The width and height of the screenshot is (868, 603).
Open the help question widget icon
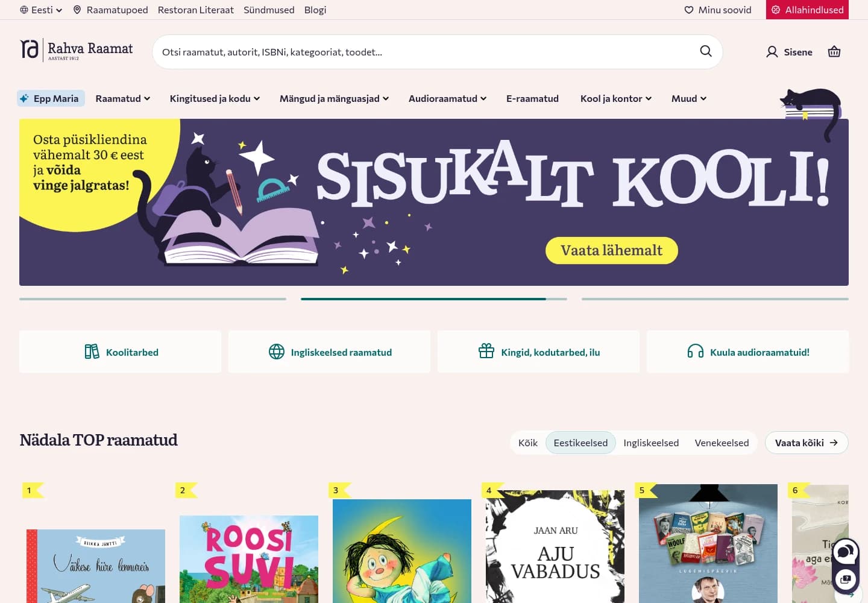(x=846, y=579)
